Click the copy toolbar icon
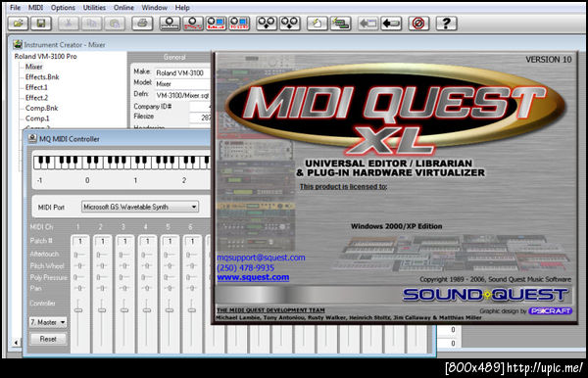588x378 pixels. [91, 24]
